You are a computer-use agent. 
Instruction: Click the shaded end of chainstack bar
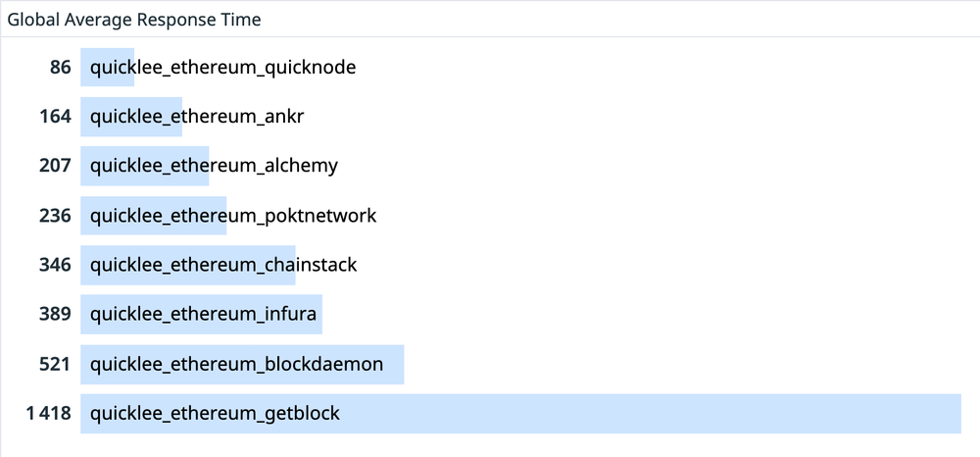pos(290,265)
